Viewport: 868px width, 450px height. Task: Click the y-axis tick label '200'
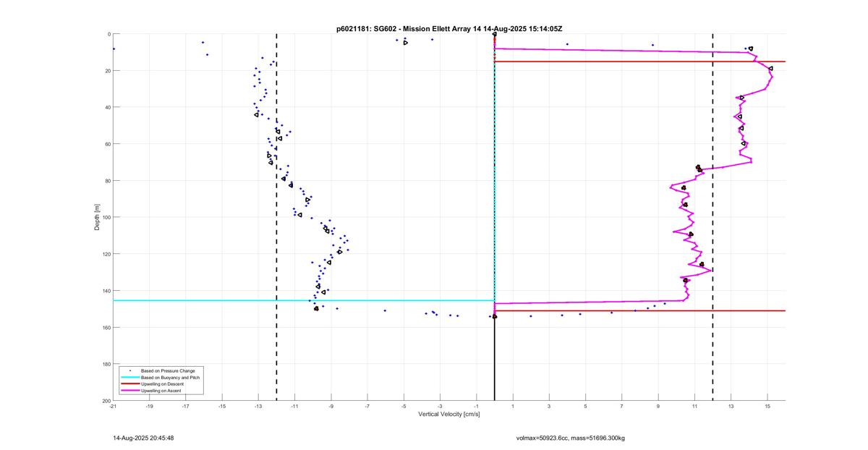coord(106,400)
